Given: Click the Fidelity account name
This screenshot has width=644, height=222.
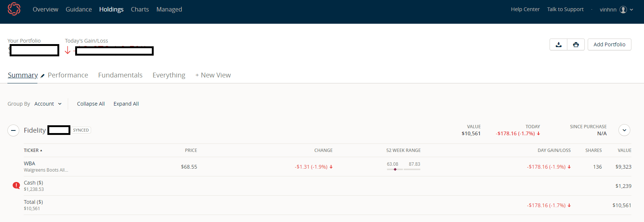Looking at the screenshot, I should point(35,130).
